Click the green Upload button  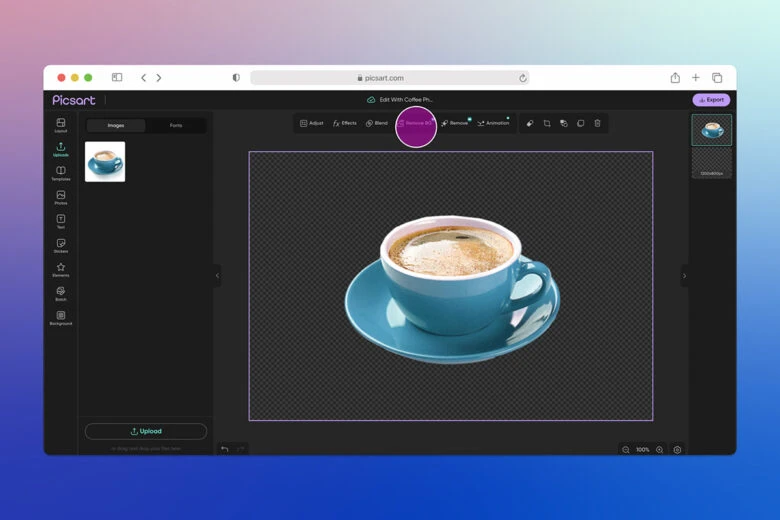(146, 431)
